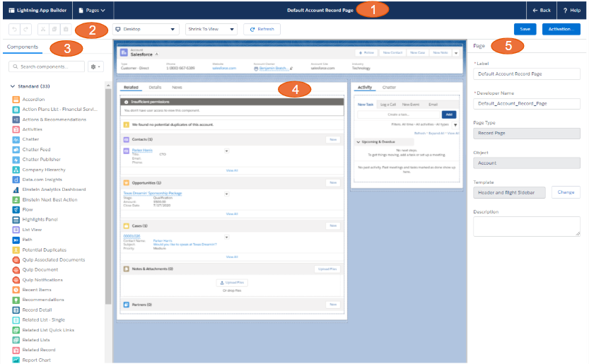
Task: Switch to the News tab
Action: 177,87
